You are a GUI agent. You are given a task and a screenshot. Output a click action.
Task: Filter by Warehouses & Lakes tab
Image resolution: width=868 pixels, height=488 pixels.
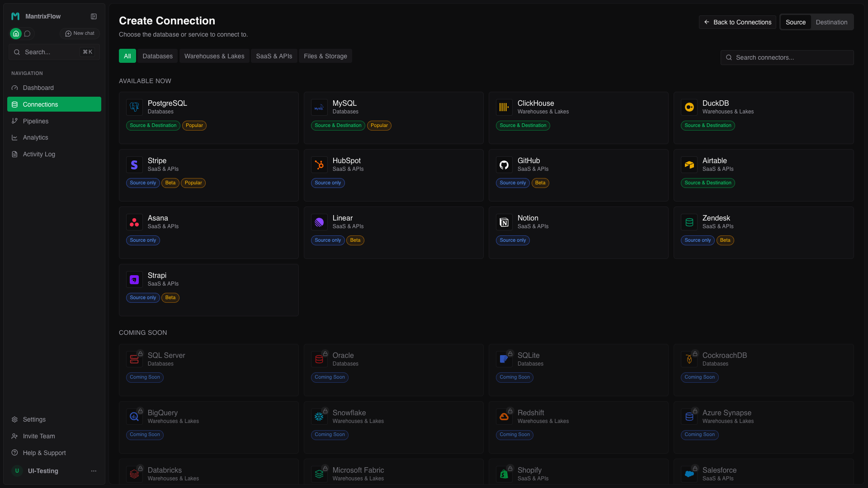[214, 56]
